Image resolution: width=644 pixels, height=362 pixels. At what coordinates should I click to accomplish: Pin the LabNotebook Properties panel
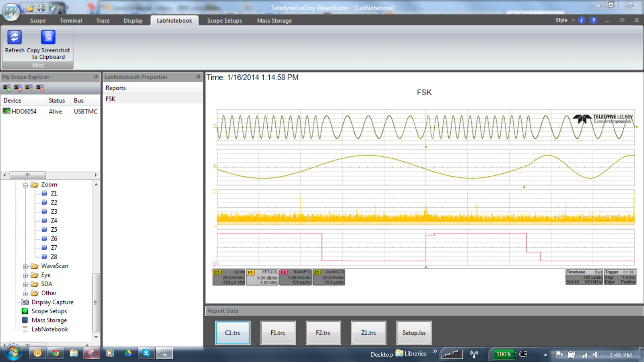pyautogui.click(x=198, y=77)
